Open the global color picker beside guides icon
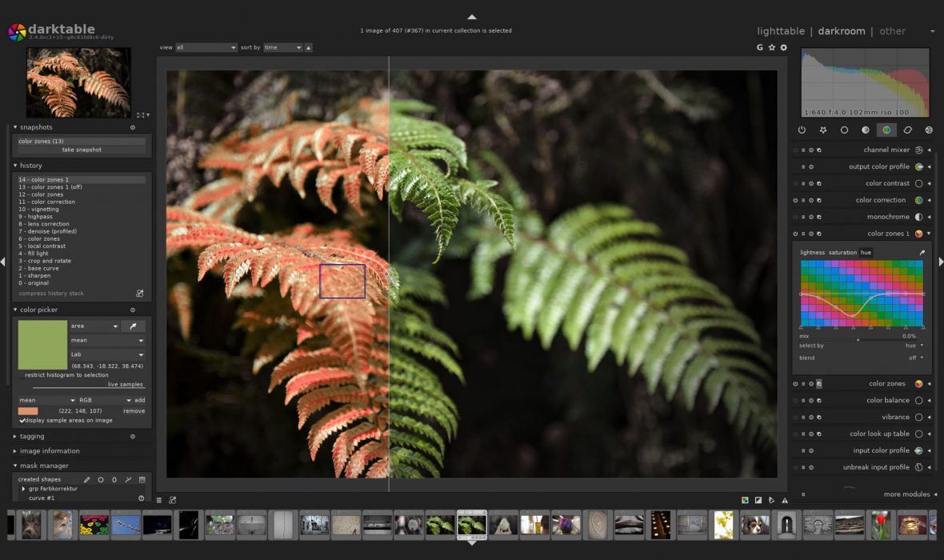 (x=772, y=47)
